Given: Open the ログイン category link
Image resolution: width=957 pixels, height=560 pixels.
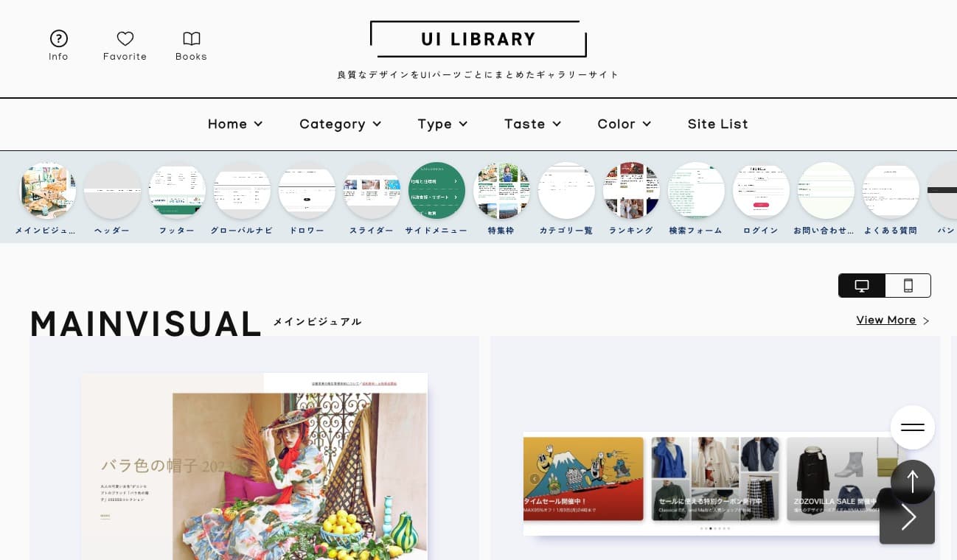Looking at the screenshot, I should 761,199.
